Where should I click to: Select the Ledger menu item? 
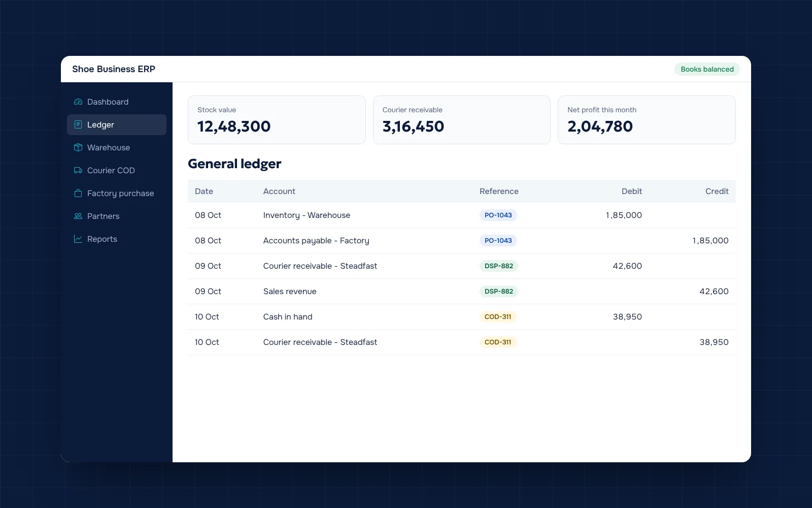(x=117, y=124)
